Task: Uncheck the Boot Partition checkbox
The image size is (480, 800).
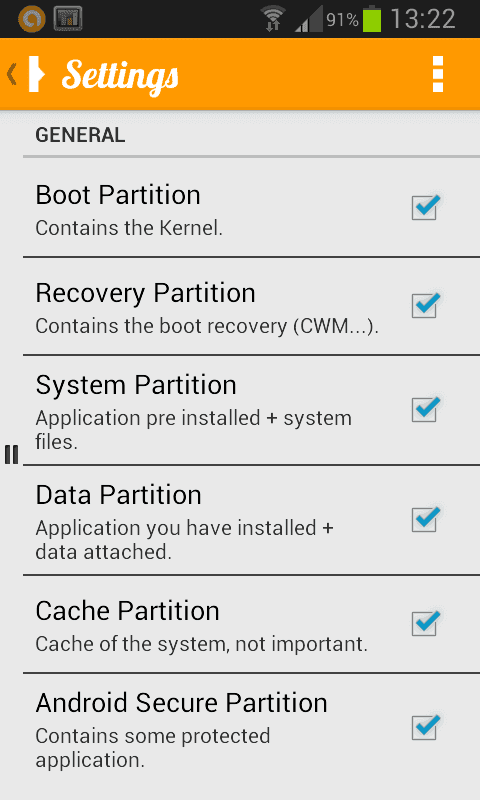Action: [425, 207]
